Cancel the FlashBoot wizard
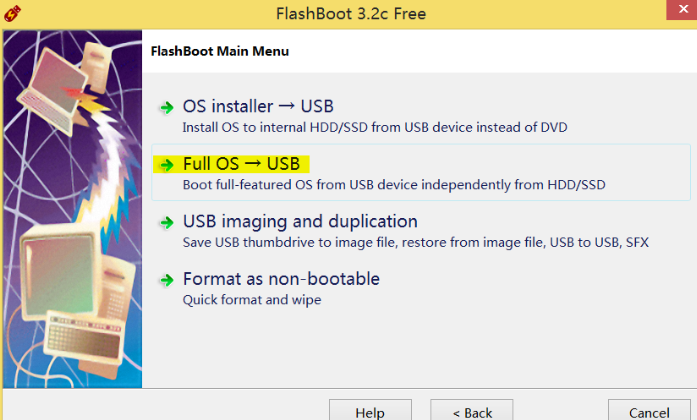This screenshot has width=697, height=420. 649,410
